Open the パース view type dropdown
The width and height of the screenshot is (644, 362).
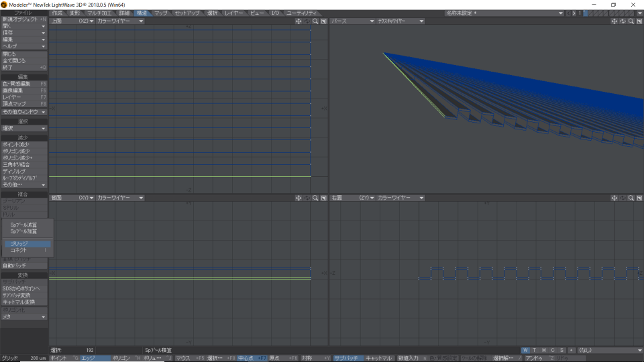352,21
